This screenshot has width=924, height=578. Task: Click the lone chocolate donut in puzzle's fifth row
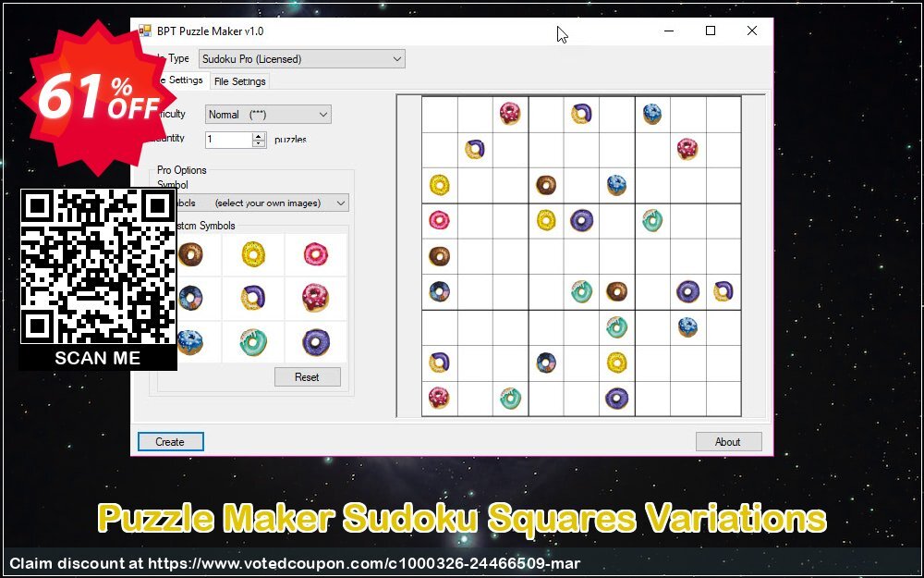(440, 256)
